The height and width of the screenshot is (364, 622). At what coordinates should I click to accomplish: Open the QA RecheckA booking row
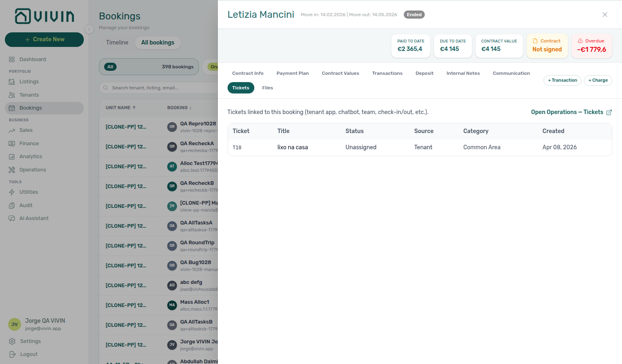158,147
